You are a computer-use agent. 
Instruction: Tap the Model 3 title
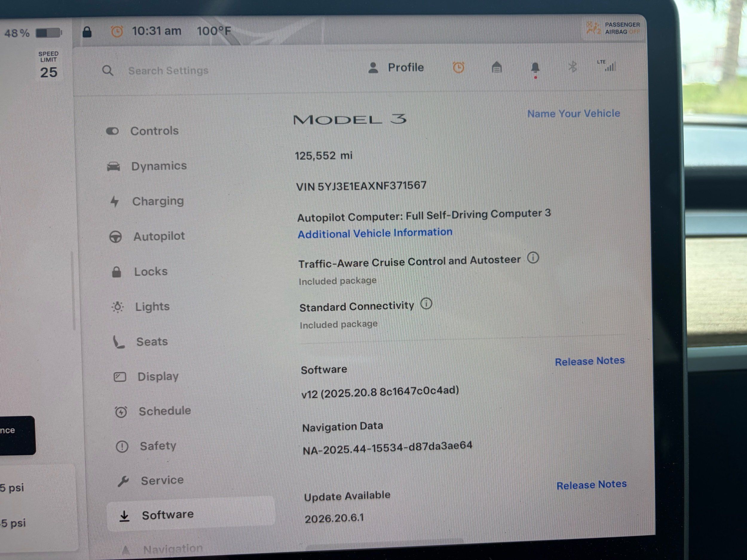[350, 119]
